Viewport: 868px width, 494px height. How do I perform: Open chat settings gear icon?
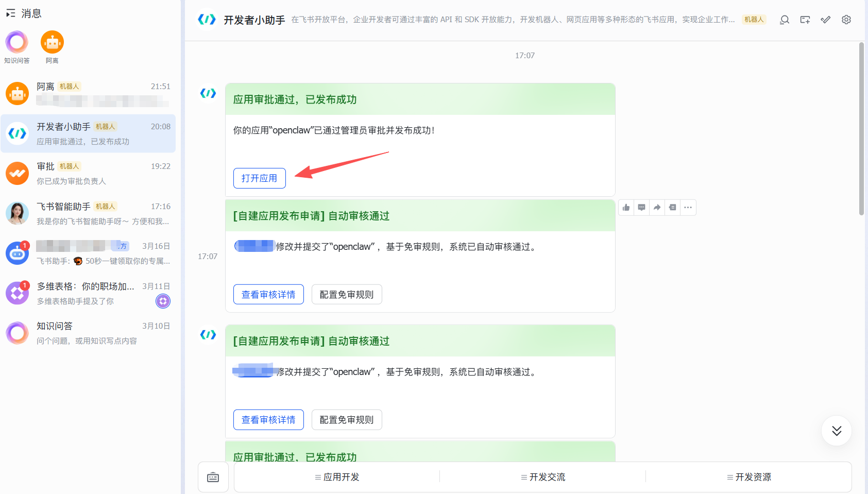846,20
